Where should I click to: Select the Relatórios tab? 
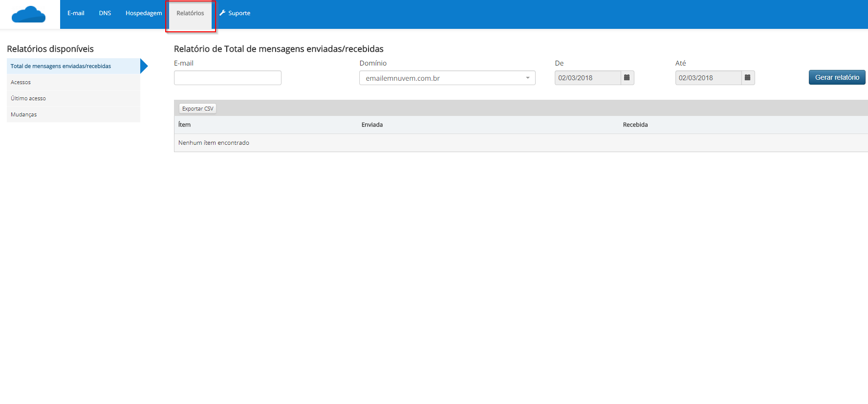190,13
